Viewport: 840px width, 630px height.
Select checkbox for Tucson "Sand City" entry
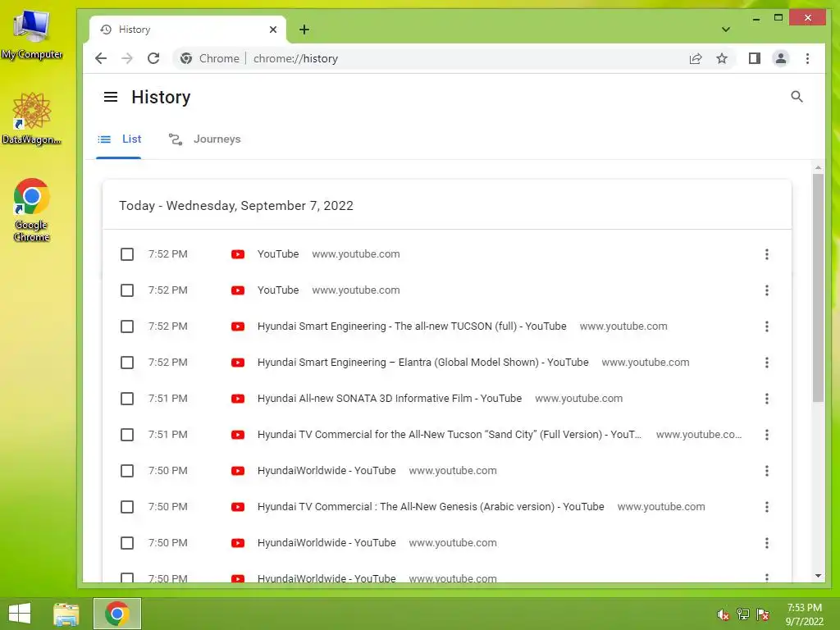pyautogui.click(x=127, y=435)
